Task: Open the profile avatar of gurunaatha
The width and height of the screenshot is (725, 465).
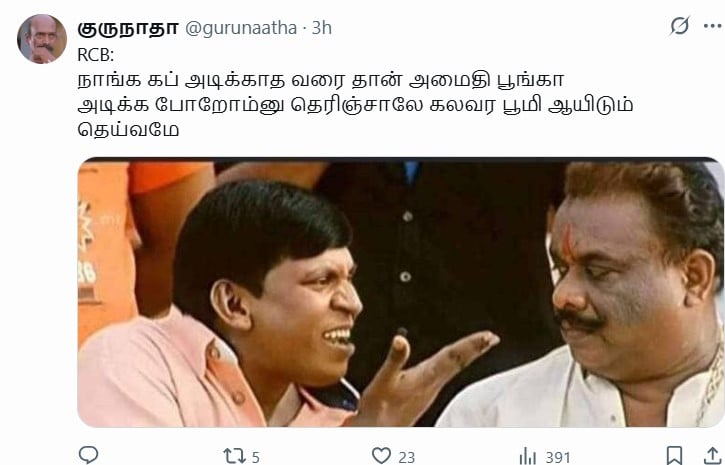Action: 42,39
